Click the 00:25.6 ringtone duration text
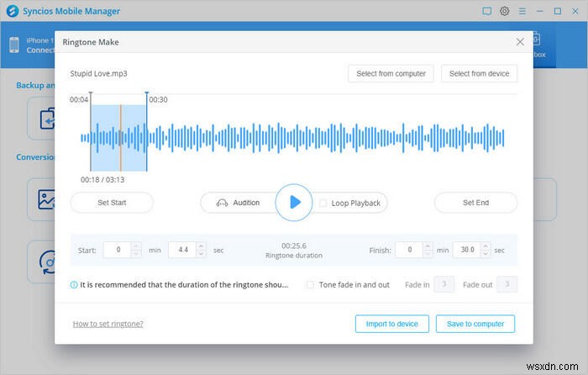This screenshot has width=588, height=375. [x=294, y=246]
